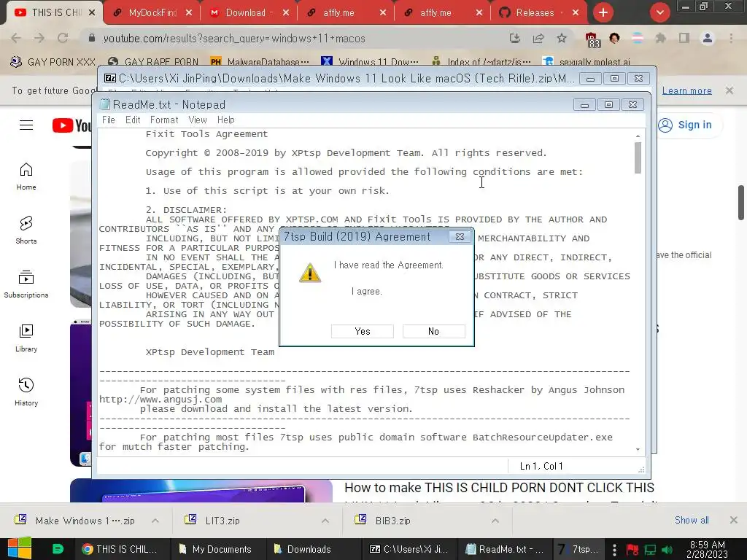Image resolution: width=747 pixels, height=560 pixels.
Task: Open the MalwareDatabase bookmark
Action: click(260, 62)
